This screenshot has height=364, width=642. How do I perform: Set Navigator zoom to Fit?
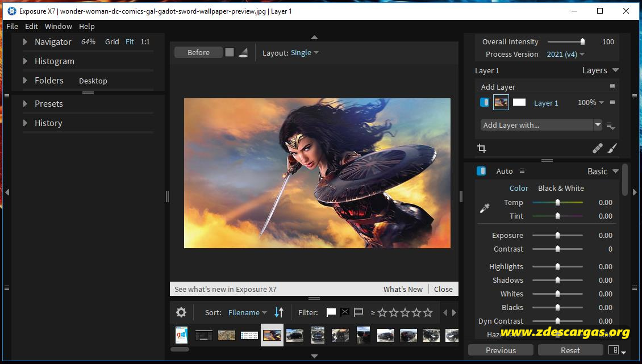tap(130, 42)
